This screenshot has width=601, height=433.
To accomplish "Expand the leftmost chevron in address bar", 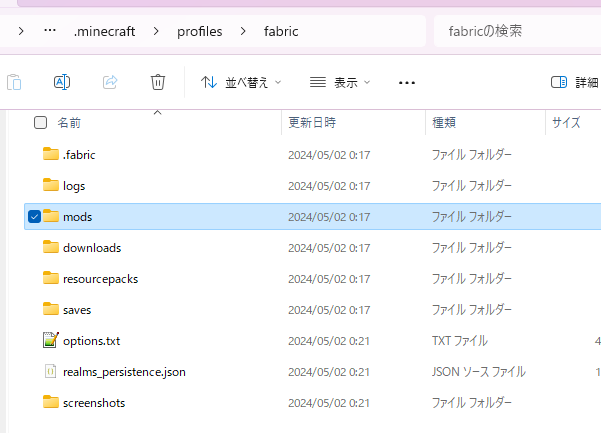I will (21, 31).
